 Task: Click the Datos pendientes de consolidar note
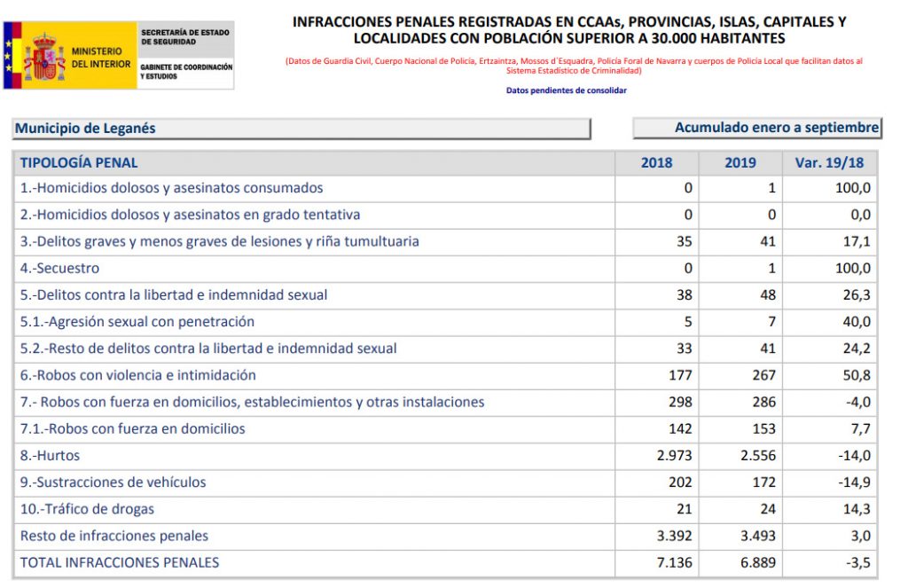pyautogui.click(x=566, y=90)
